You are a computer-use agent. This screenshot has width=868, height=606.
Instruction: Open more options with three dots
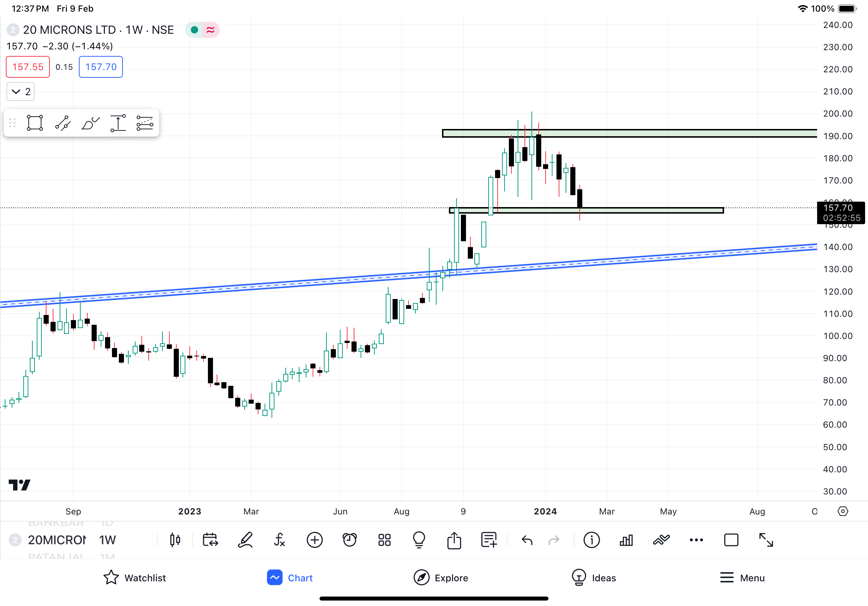[x=696, y=540]
